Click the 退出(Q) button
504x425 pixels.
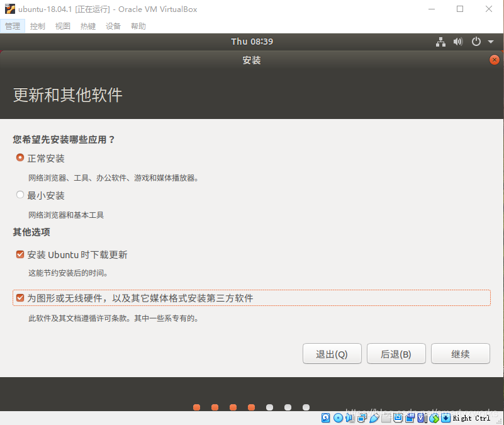click(332, 354)
